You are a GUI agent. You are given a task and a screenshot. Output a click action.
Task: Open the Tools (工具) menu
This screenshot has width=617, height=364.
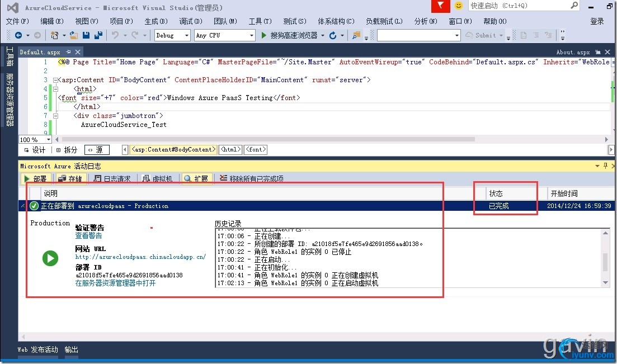[x=260, y=21]
